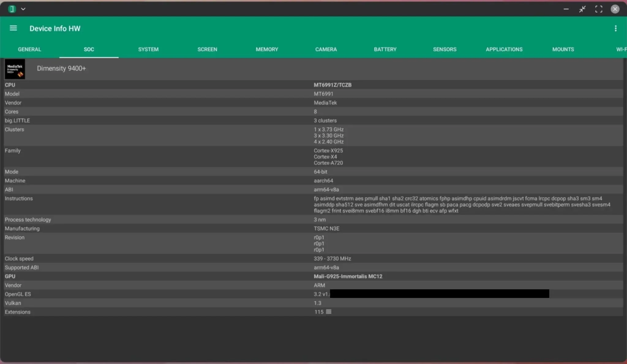The image size is (627, 364).
Task: Open the three-dot overflow menu
Action: (615, 28)
